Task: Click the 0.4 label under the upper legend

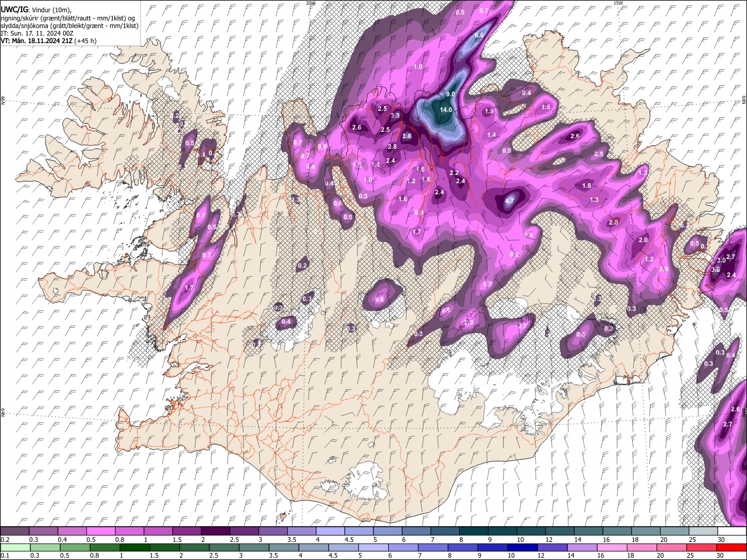Action: coord(62,540)
